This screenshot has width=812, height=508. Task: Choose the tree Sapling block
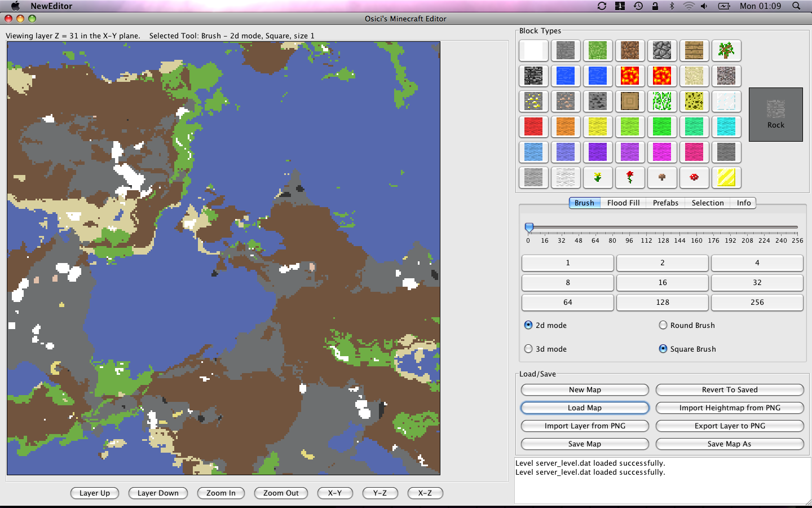726,51
